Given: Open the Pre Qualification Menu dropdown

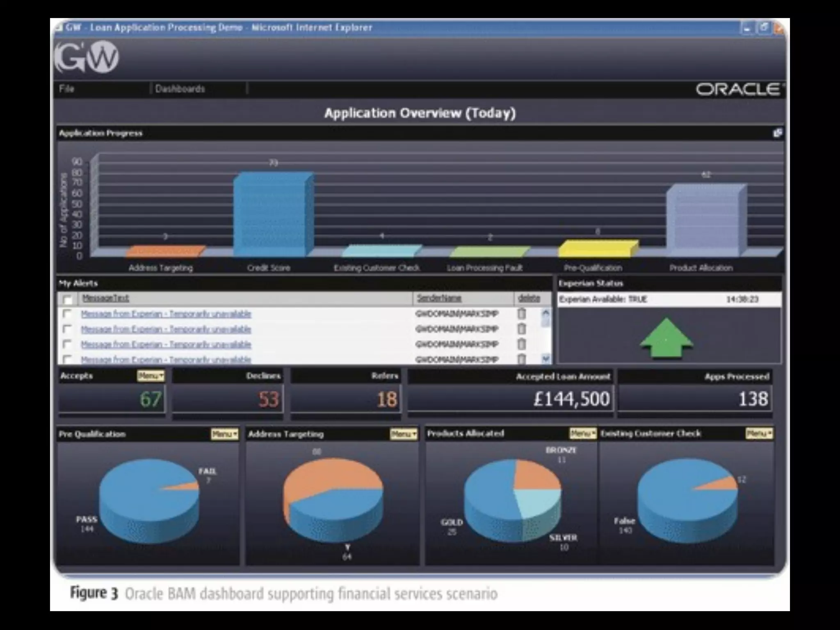Looking at the screenshot, I should point(224,434).
